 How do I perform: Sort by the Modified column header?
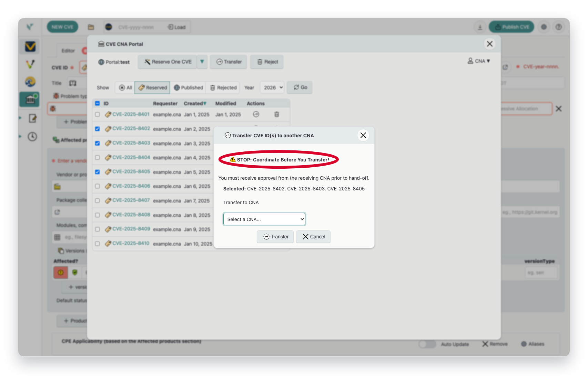(226, 103)
